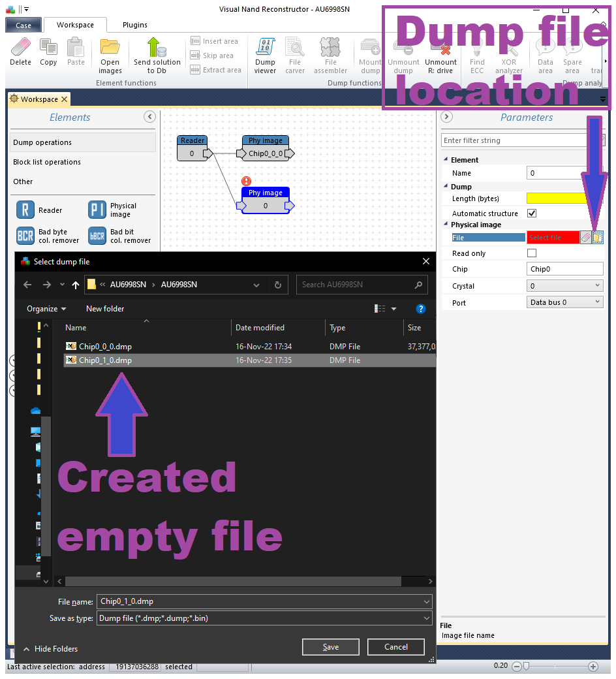Expand address bar path history dropdown
Viewport: 616px width, 679px height.
pos(256,285)
